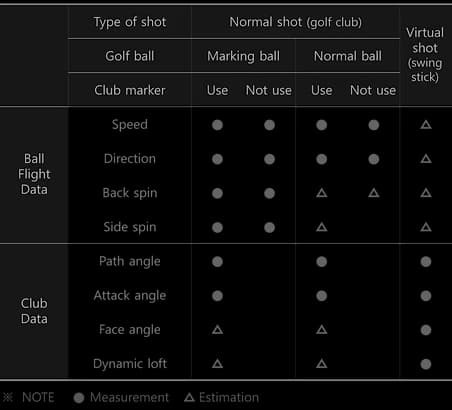This screenshot has height=410, width=452.
Task: Click the Ball Flight Data row group label
Action: pyautogui.click(x=34, y=174)
